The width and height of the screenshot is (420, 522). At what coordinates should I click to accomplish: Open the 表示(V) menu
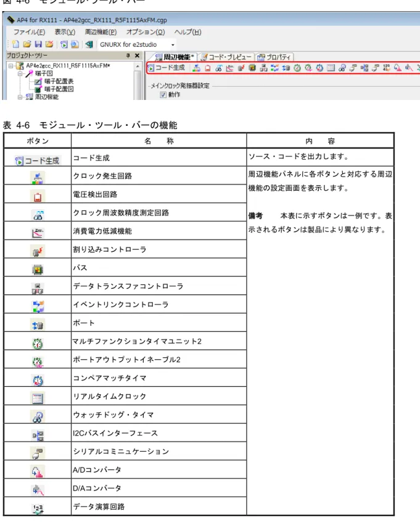(x=65, y=32)
